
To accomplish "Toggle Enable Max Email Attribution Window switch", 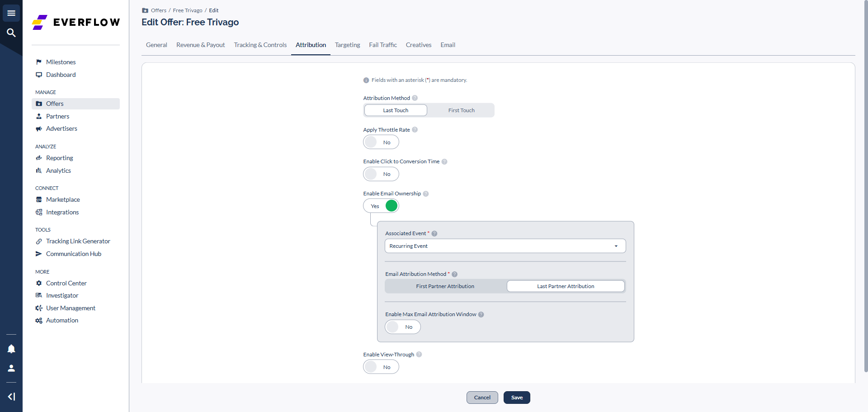I will [x=403, y=327].
